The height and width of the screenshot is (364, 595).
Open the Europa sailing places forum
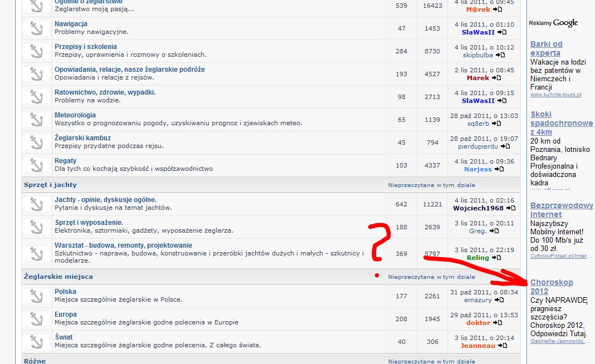(66, 314)
